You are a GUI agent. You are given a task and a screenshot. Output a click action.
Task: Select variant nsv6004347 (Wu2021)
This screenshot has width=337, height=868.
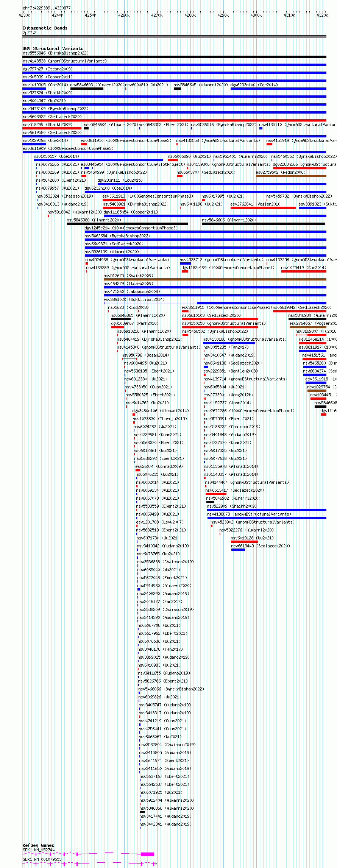pyautogui.click(x=44, y=101)
